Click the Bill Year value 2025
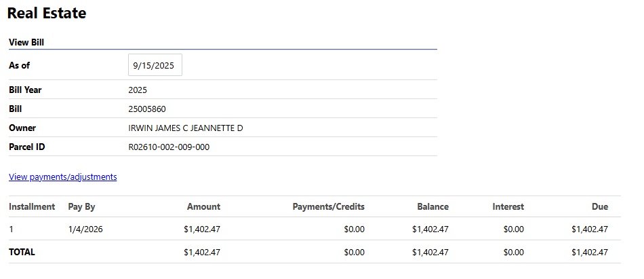Viewport: 644px width, 279px height. (138, 90)
